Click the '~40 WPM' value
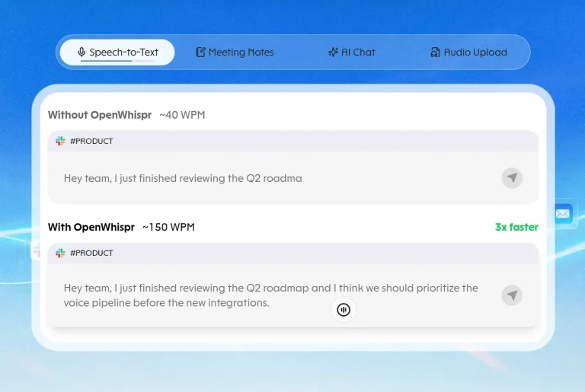 (182, 115)
